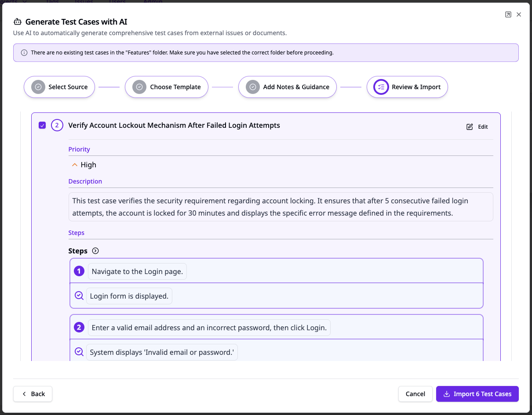Click the High priority chevron indicator
Image resolution: width=532 pixels, height=415 pixels.
click(x=74, y=165)
